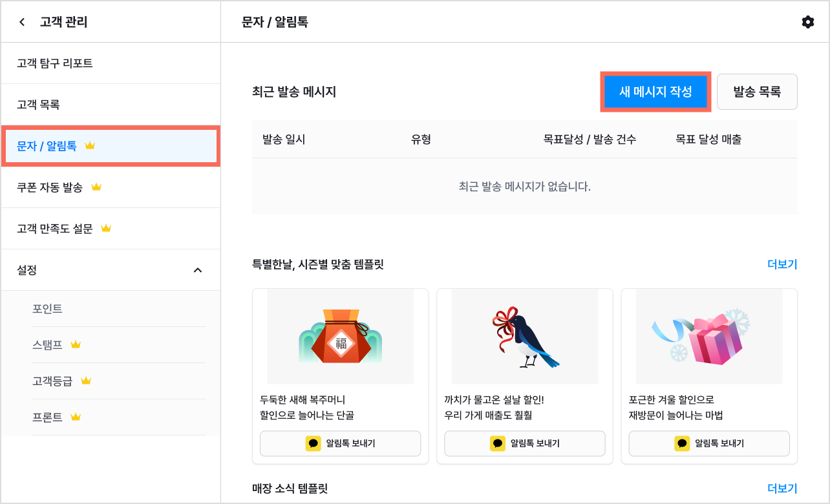Open settings via the gear icon
Viewport: 830px width, 504px height.
coord(807,22)
